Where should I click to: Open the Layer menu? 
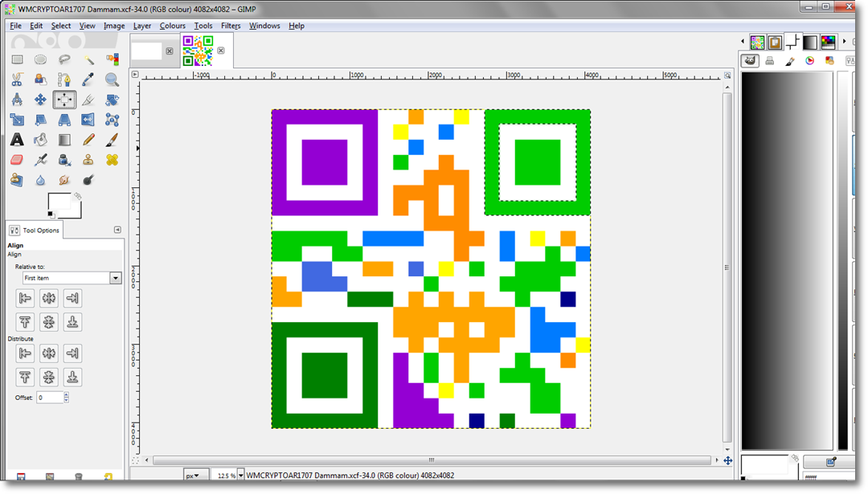[x=141, y=26]
